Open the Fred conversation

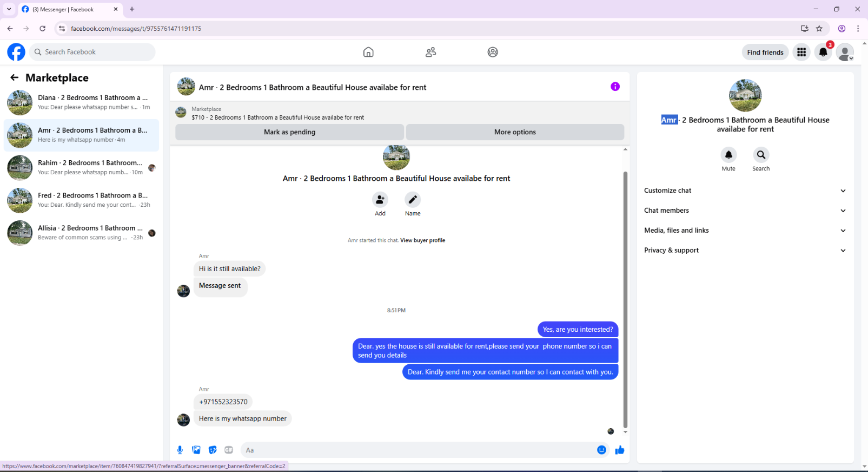coord(81,200)
